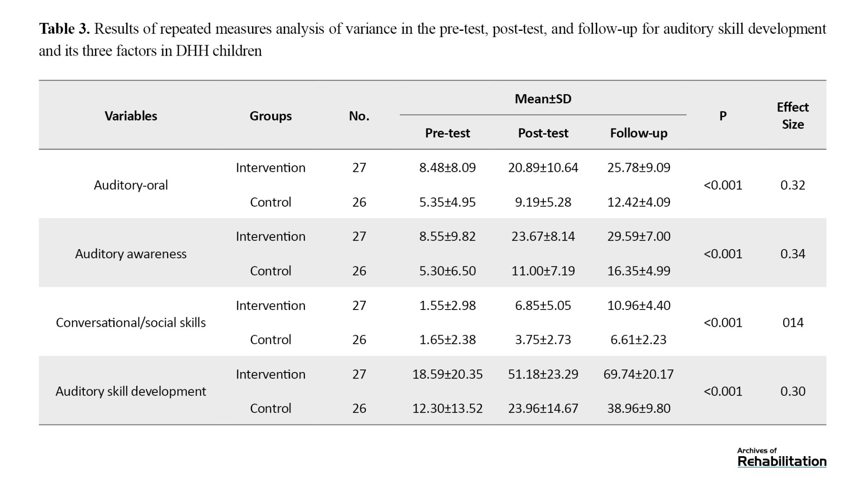The image size is (868, 497).
Task: Click the Mean±SD header
Action: 543,99
